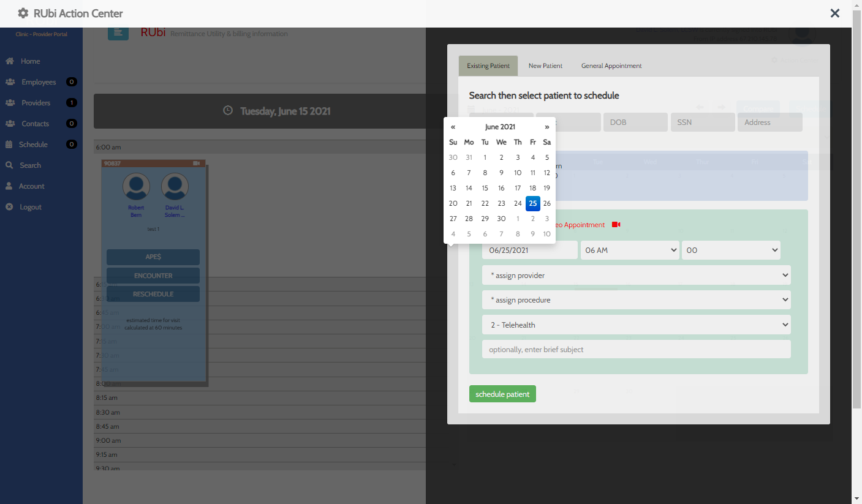The height and width of the screenshot is (504, 862).
Task: Click the Logout icon in sidebar
Action: [9, 207]
